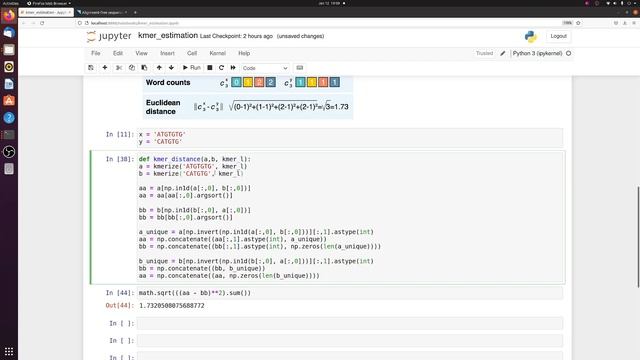The width and height of the screenshot is (640, 360).
Task: Switch to the Alignment-free sequence browser tab
Action: point(102,12)
